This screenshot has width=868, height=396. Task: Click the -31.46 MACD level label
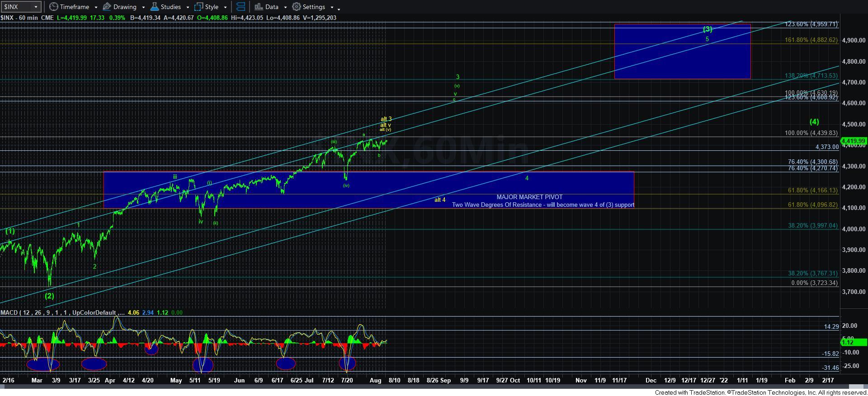[831, 368]
